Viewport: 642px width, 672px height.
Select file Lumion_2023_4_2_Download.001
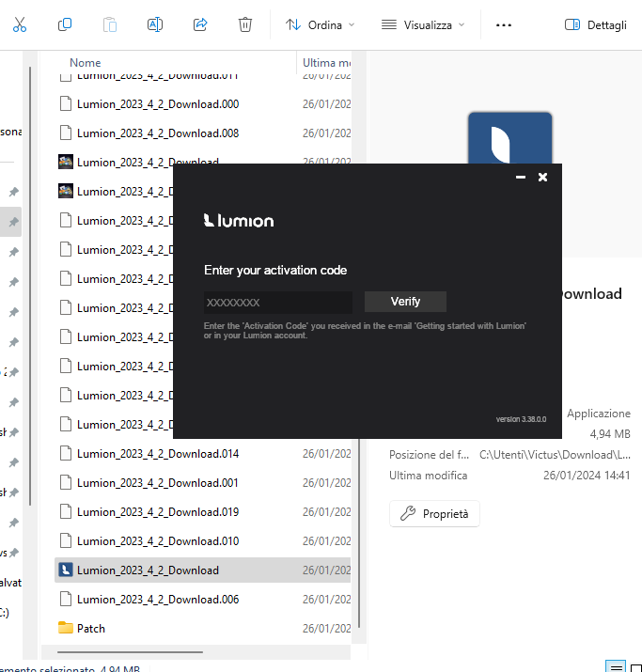[x=158, y=483]
